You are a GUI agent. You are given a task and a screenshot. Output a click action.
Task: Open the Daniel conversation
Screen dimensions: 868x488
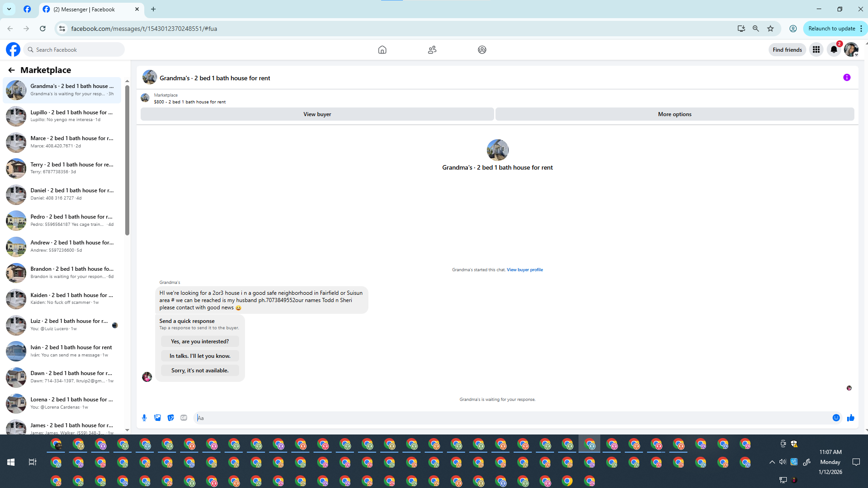click(63, 194)
